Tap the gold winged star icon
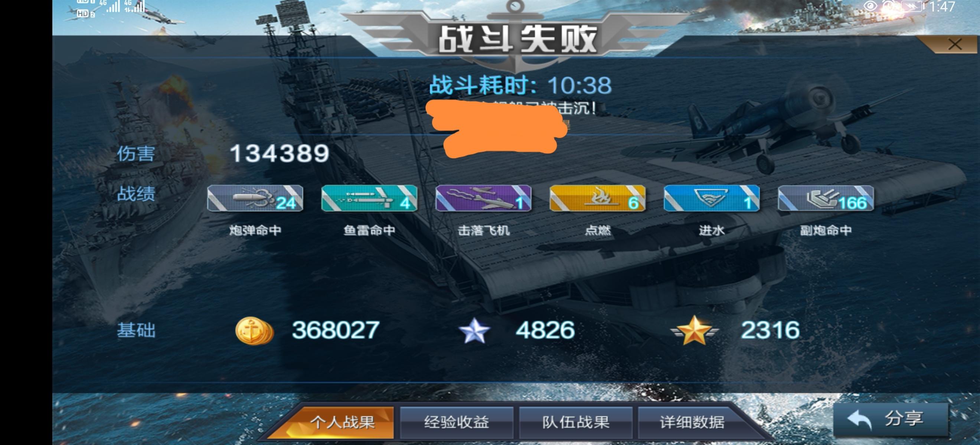Viewport: 980px width, 445px height. [694, 330]
